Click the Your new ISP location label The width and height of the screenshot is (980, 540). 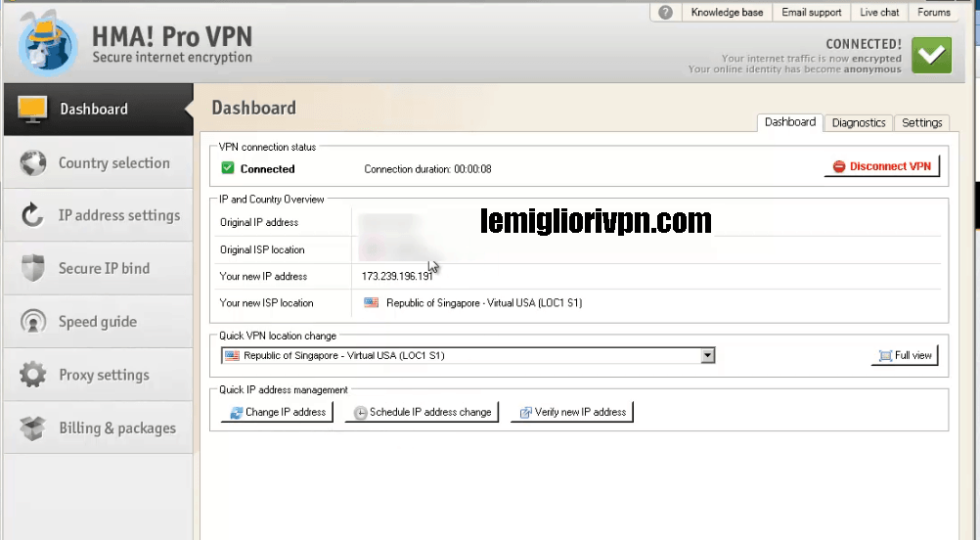click(266, 303)
